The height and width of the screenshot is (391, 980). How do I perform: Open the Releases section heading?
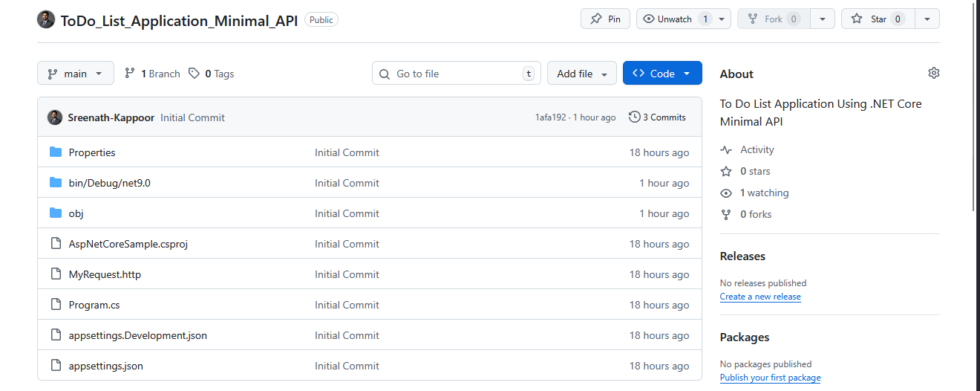point(742,256)
